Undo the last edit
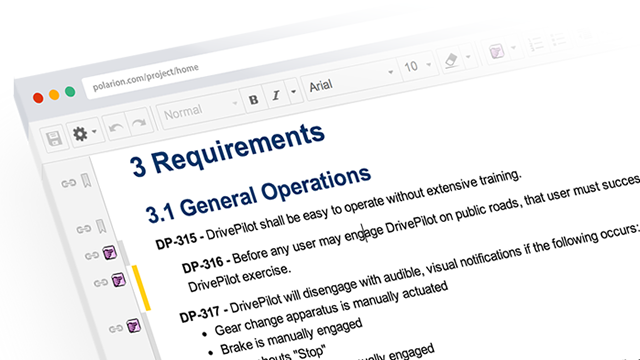Screen dimensions: 640x360 click(116, 128)
